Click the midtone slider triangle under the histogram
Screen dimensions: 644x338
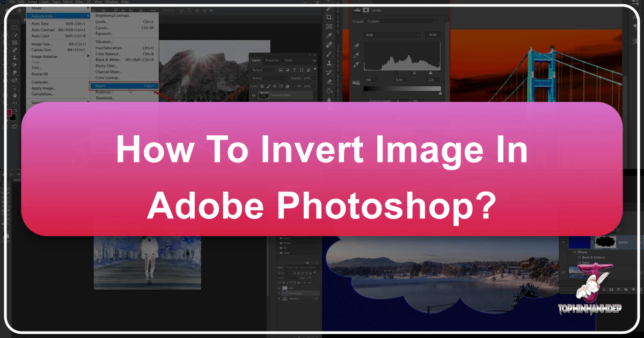[x=414, y=72]
